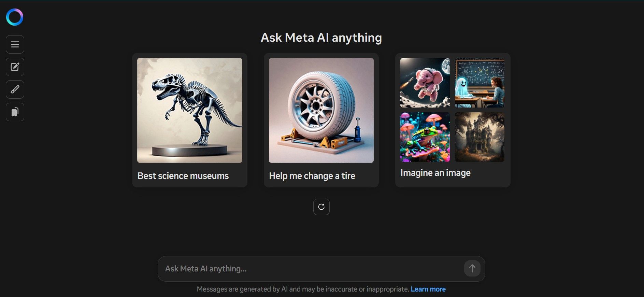The height and width of the screenshot is (297, 644).
Task: Open the hamburger navigation menu
Action: tap(15, 44)
